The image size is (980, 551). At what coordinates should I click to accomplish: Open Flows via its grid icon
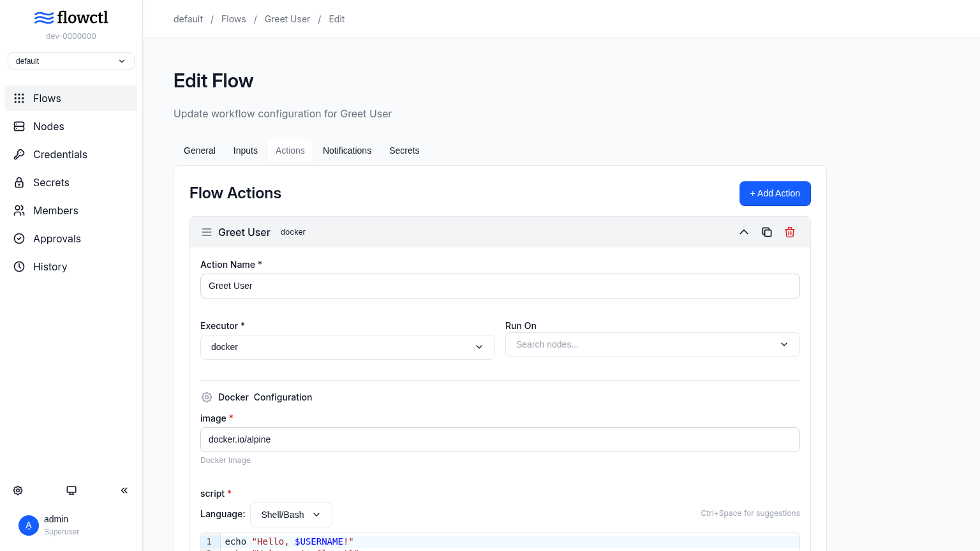coord(19,98)
